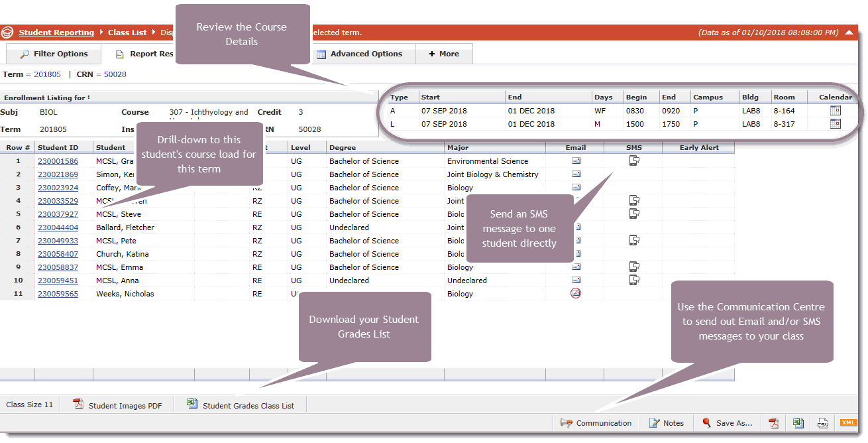Export the report as PDF
868x443 pixels.
(773, 423)
